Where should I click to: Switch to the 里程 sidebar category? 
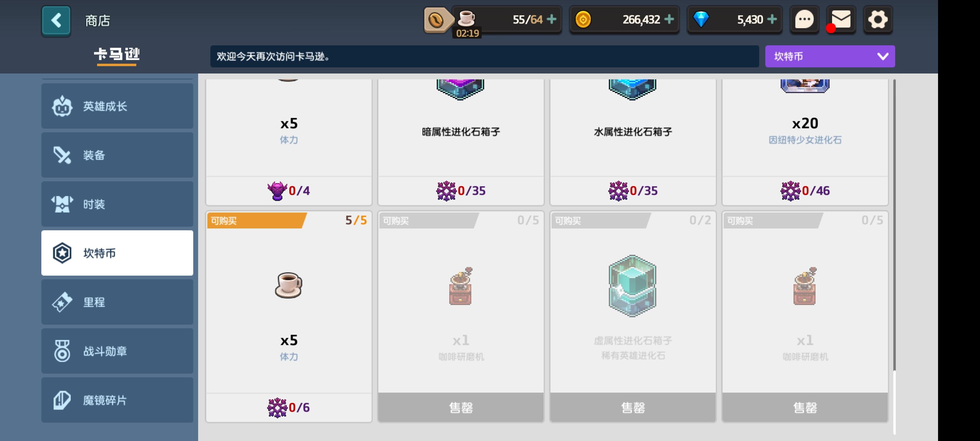tap(117, 302)
